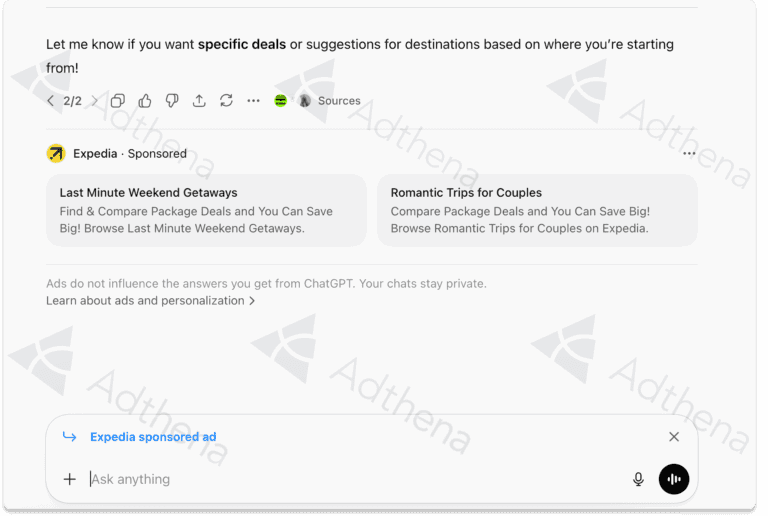Open the Romantic Trips for Couples ad
The image size is (768, 516).
[537, 210]
